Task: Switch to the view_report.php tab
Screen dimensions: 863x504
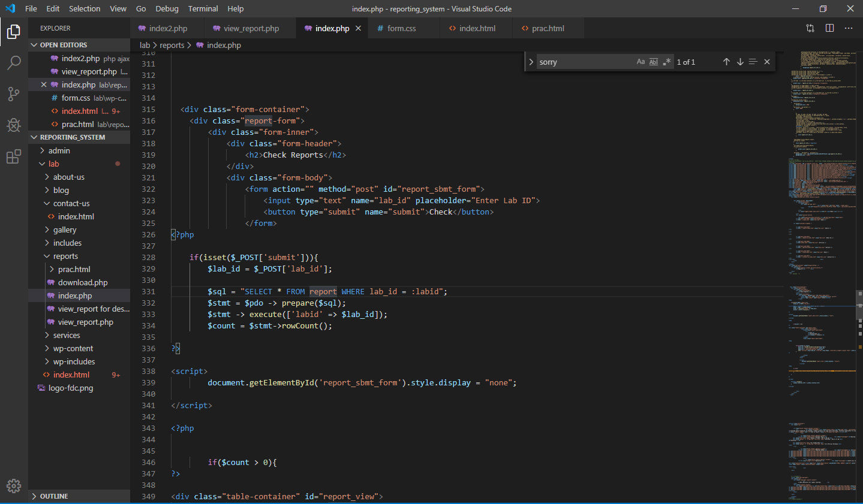Action: [x=251, y=28]
